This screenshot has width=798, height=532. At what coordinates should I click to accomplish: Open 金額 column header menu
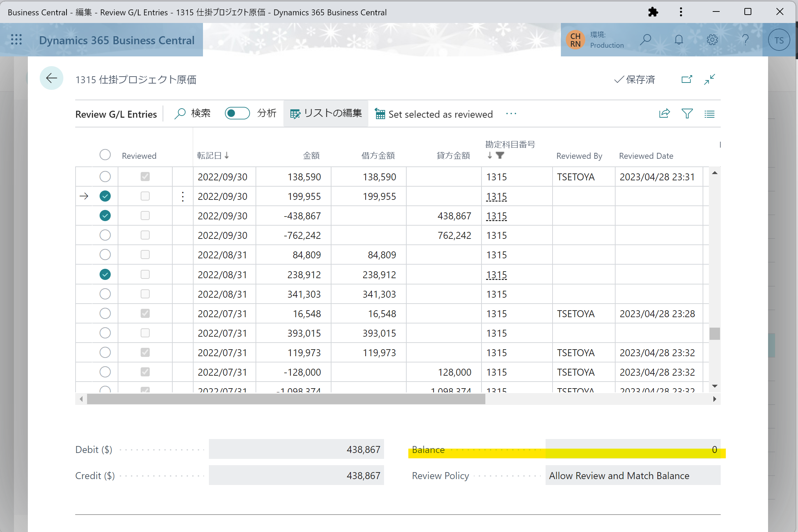click(x=311, y=156)
